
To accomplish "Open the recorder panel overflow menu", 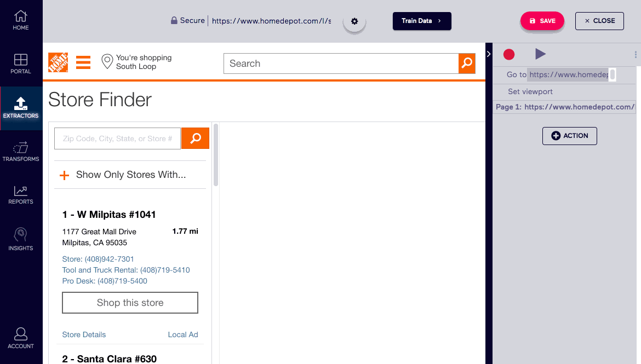I will point(634,54).
